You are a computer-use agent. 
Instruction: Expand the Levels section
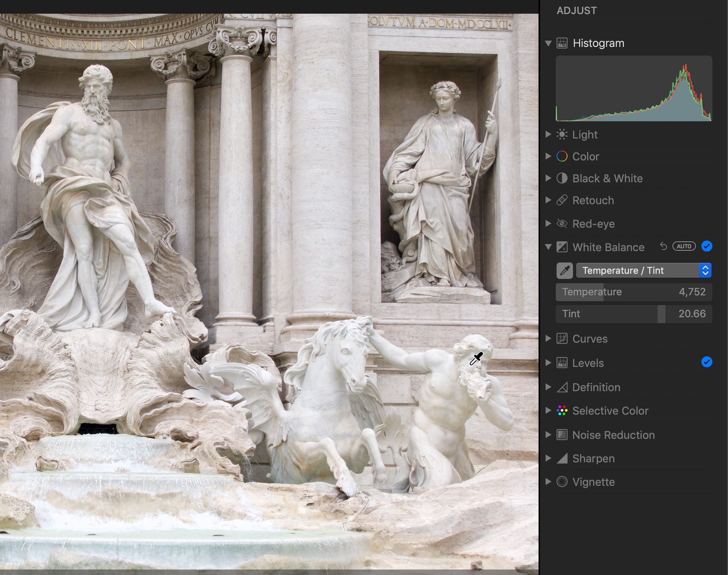click(x=548, y=363)
